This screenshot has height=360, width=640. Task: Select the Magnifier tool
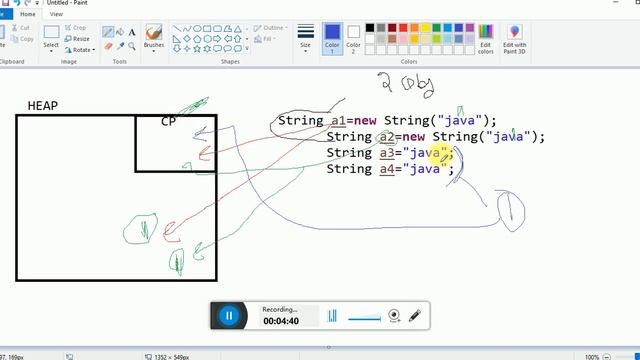tap(132, 46)
